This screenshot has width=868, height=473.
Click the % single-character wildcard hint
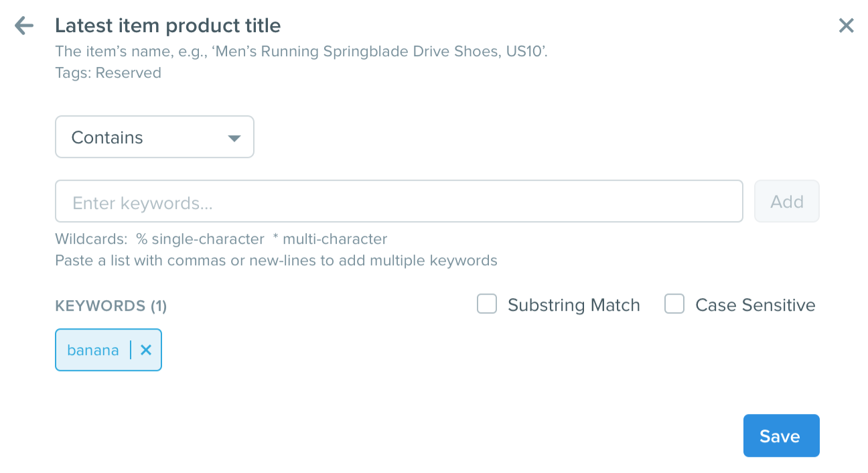200,239
